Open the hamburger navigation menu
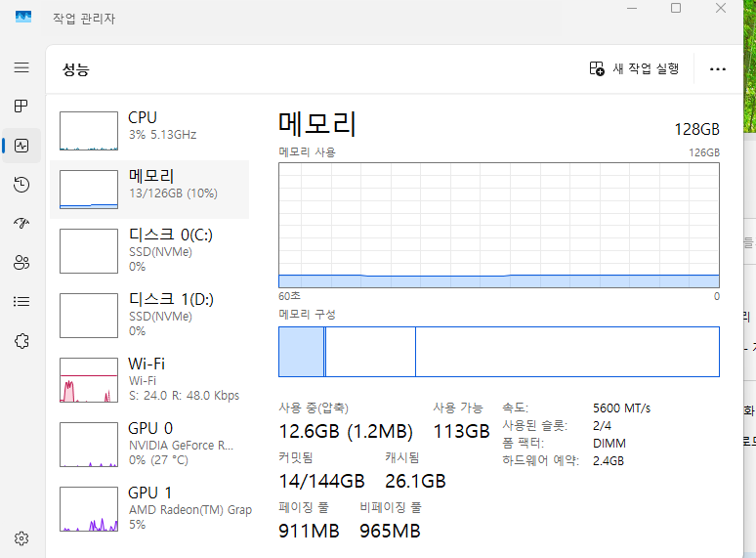Screen dimensions: 756x558 21,67
